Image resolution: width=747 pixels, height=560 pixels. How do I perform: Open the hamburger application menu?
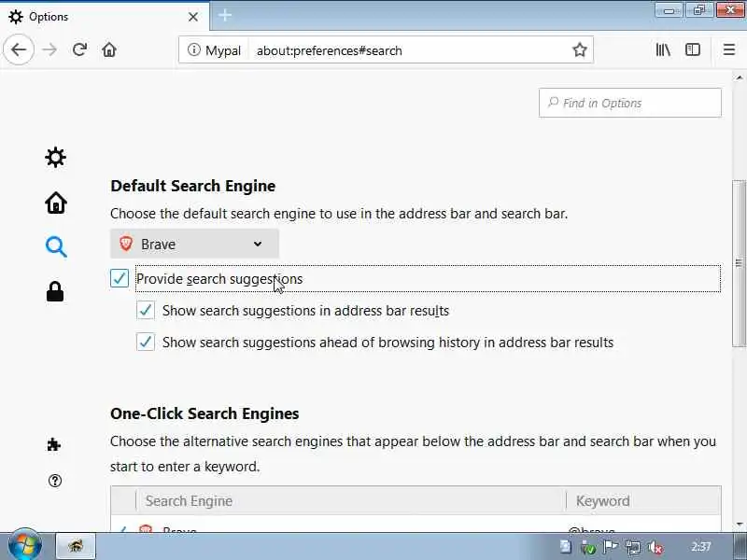pos(729,49)
